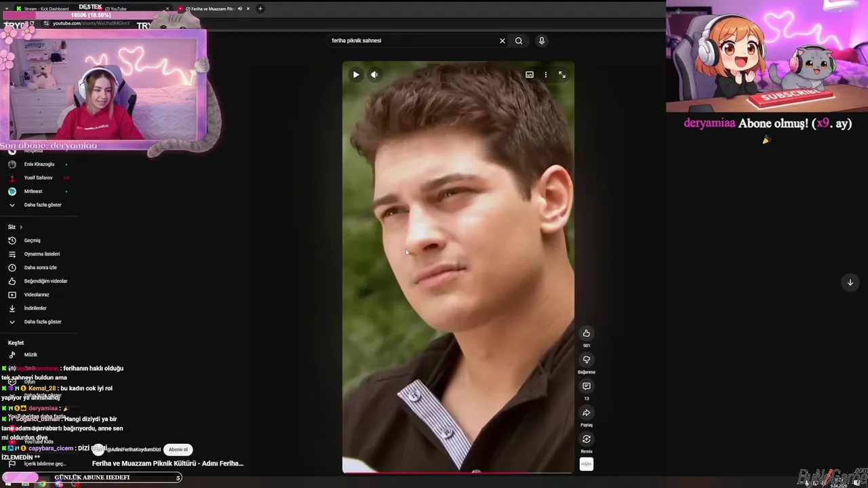Share the Short using Paylaş
This screenshot has height=488, width=868.
(x=587, y=413)
